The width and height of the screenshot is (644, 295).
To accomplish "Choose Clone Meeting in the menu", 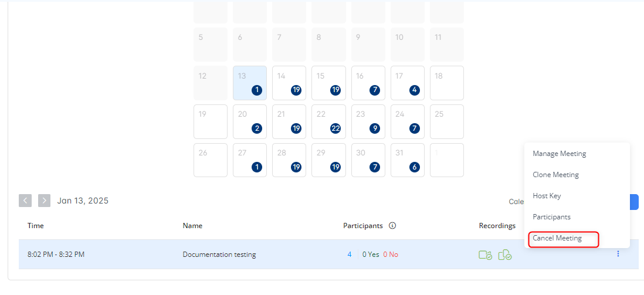I will pos(555,175).
